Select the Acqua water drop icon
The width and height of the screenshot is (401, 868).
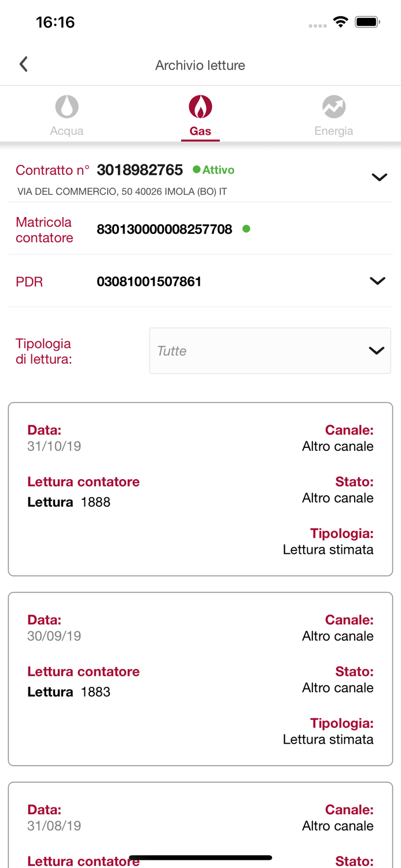pyautogui.click(x=67, y=106)
